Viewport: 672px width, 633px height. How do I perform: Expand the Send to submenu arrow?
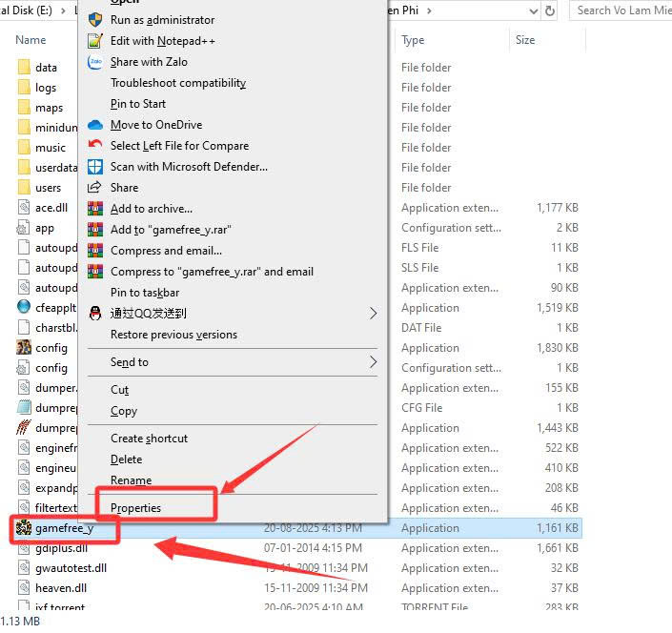[373, 362]
